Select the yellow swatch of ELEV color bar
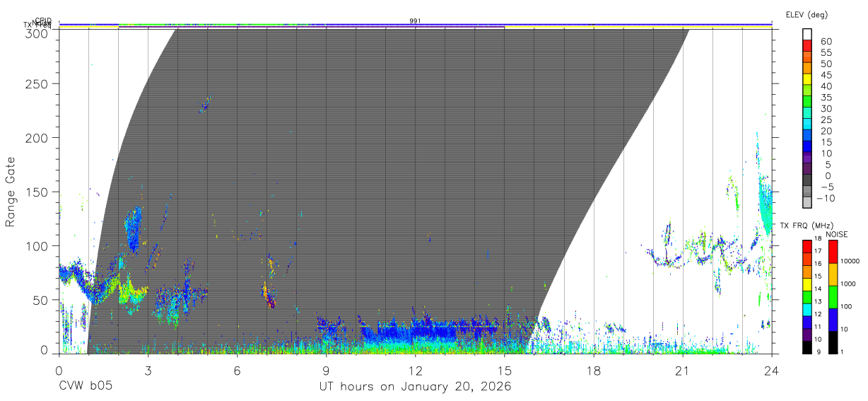Screen dimensions: 868x401 (x=808, y=79)
